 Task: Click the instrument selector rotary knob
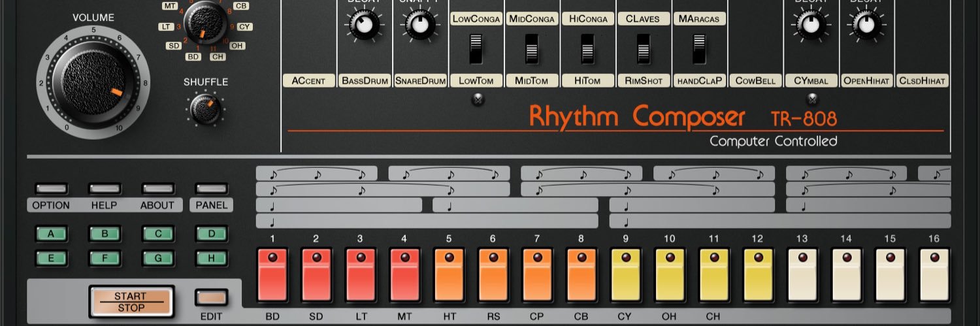(x=205, y=25)
